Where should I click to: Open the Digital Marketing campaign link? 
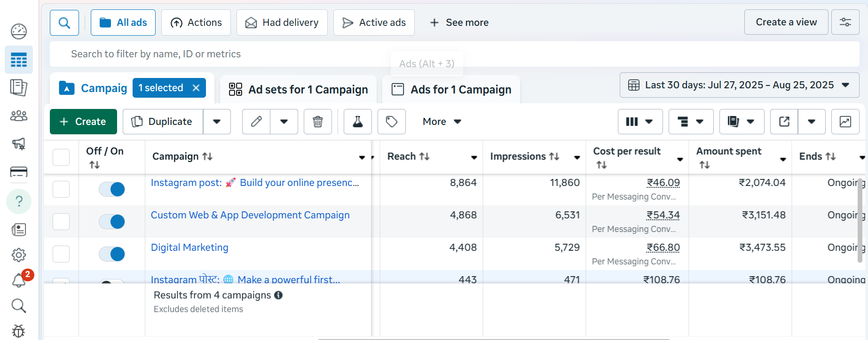coord(189,247)
